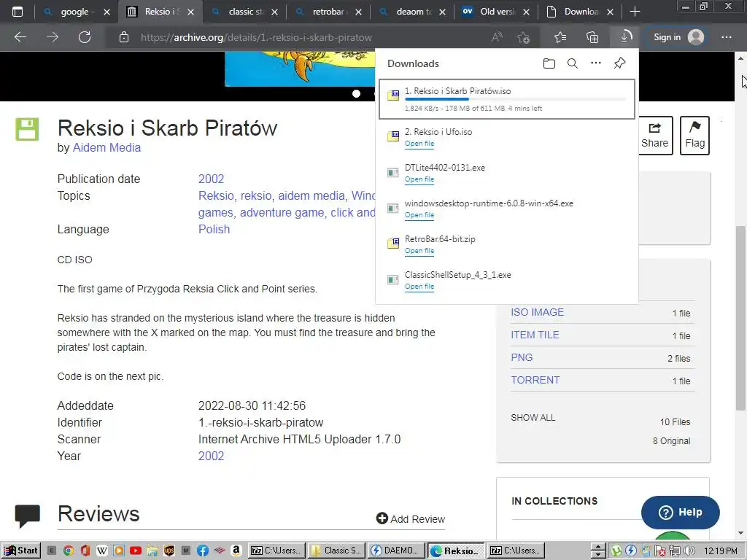Image resolution: width=747 pixels, height=560 pixels.
Task: Click the Year 2002 link
Action: coord(211,456)
